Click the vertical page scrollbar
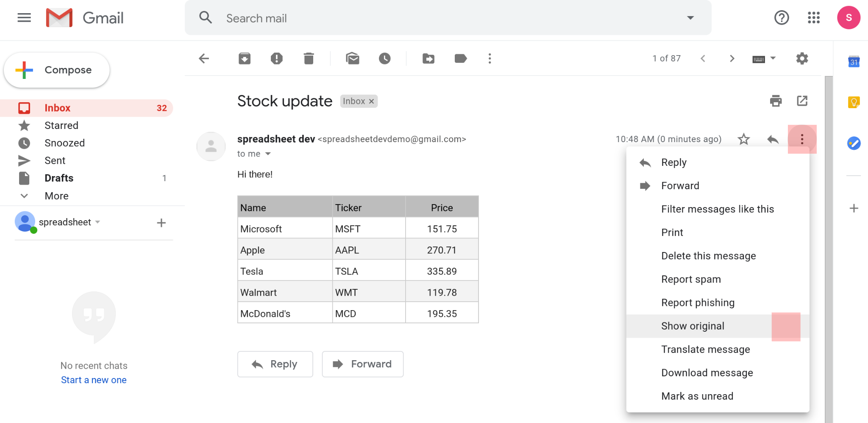This screenshot has height=423, width=868. (829, 249)
